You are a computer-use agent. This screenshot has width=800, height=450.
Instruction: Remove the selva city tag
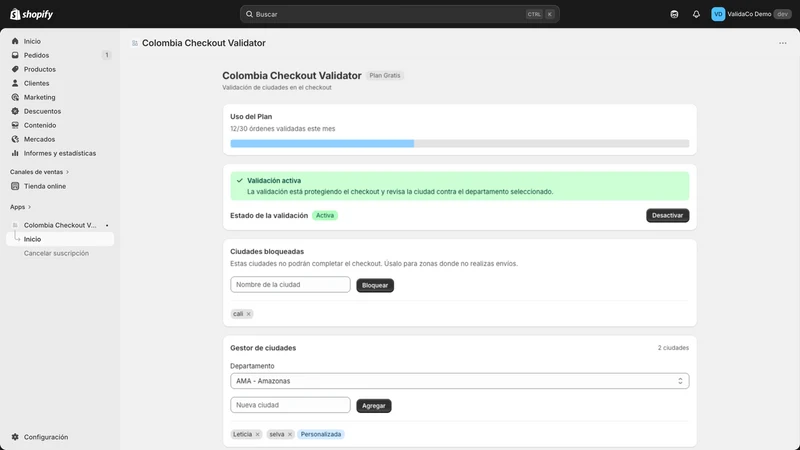[290, 435]
